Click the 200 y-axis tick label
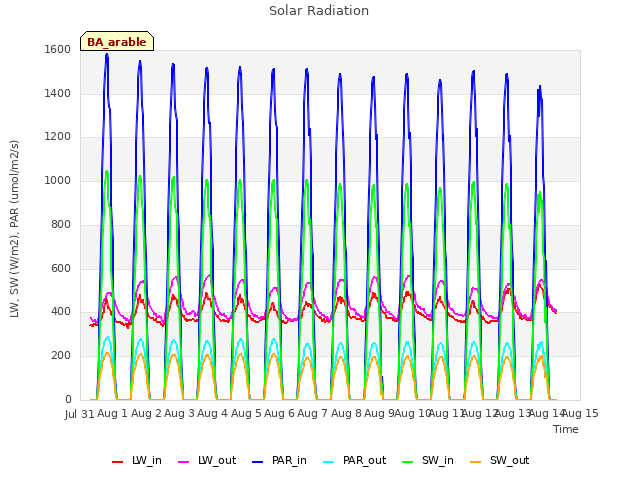Viewport: 640px width, 480px height. 61,356
